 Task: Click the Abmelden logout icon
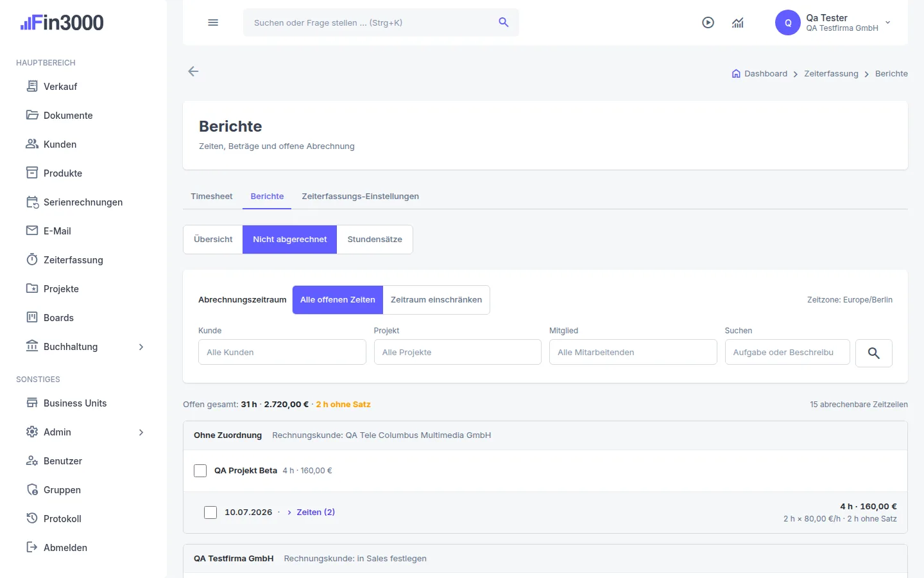32,547
